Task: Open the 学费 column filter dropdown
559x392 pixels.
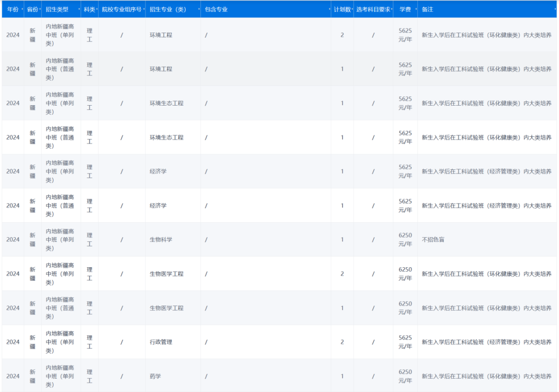Action: [x=416, y=10]
